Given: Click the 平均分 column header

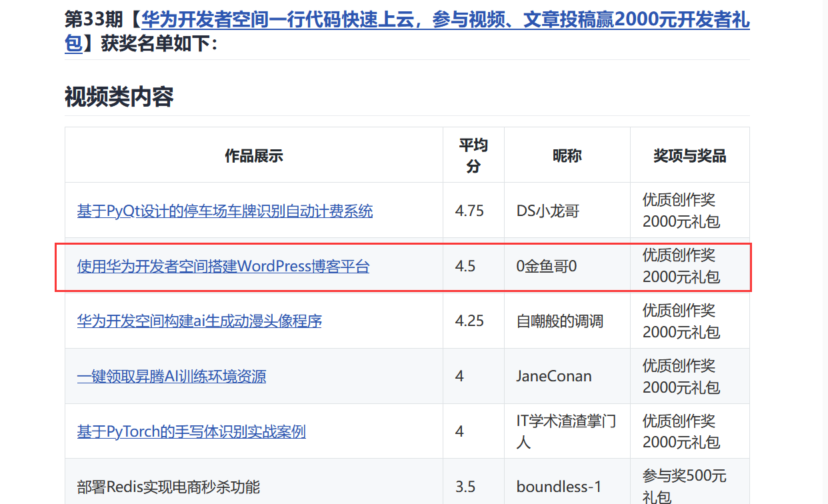Looking at the screenshot, I should (x=473, y=155).
